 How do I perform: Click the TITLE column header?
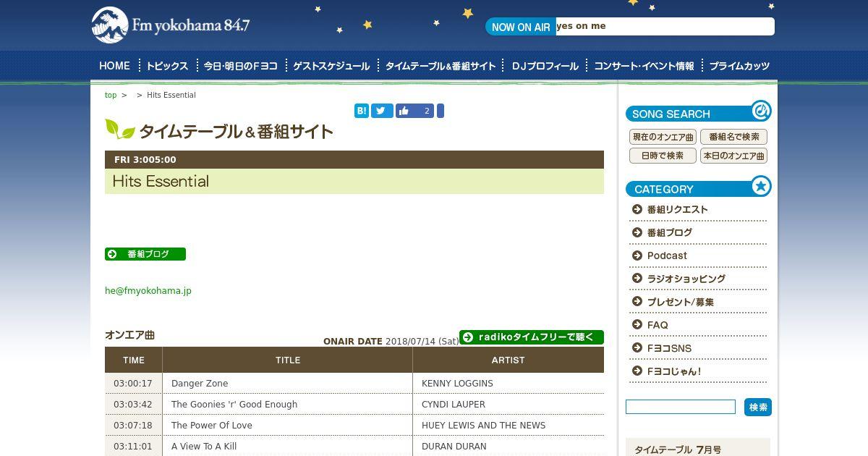(x=288, y=360)
